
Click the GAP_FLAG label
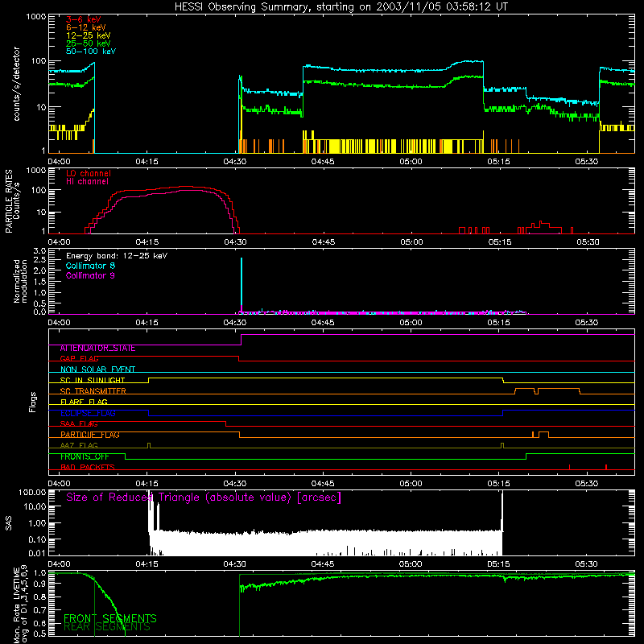(x=79, y=358)
